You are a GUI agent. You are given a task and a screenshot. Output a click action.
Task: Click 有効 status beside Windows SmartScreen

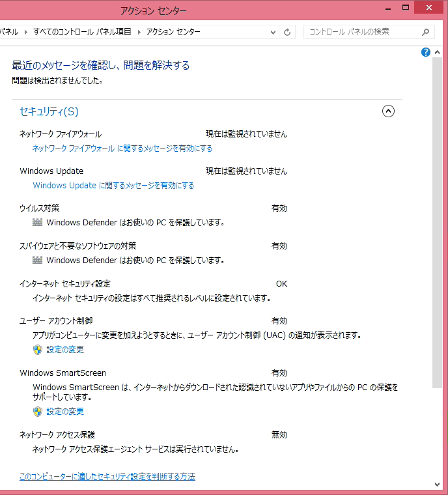[279, 373]
